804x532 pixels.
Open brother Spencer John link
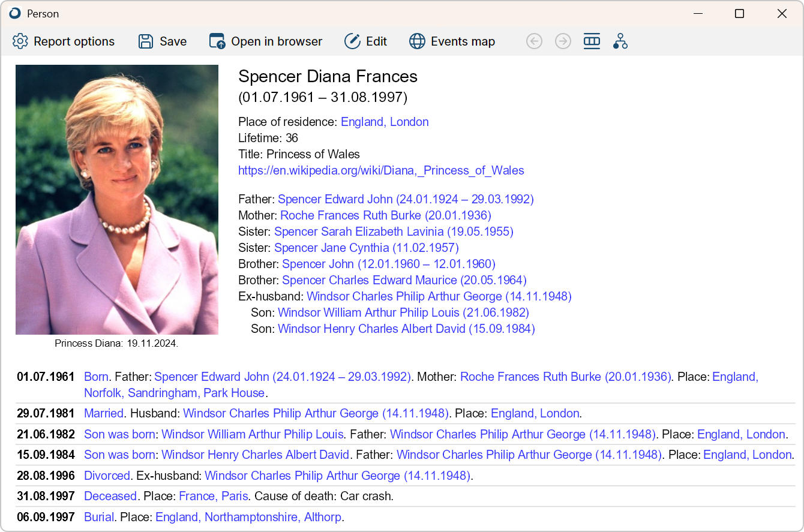[x=389, y=264]
